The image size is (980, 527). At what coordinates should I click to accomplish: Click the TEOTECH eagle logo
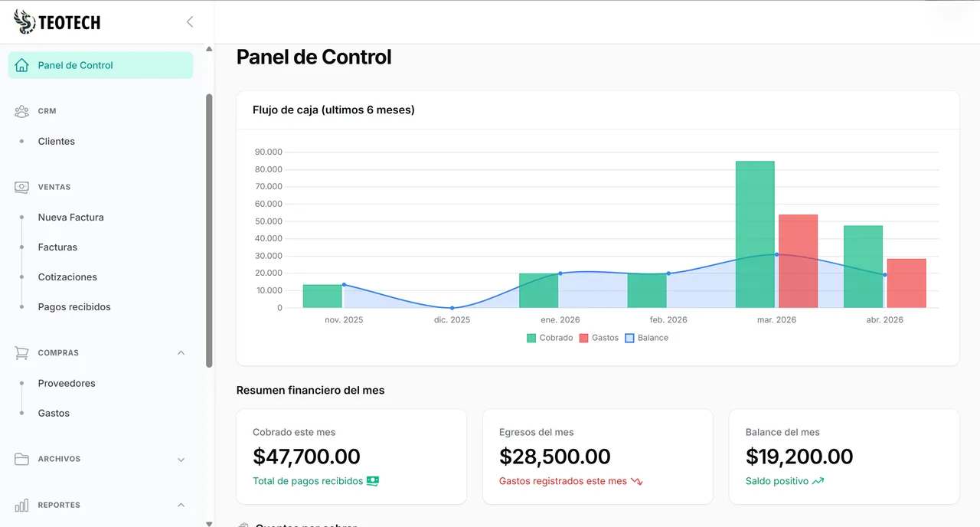click(x=24, y=21)
